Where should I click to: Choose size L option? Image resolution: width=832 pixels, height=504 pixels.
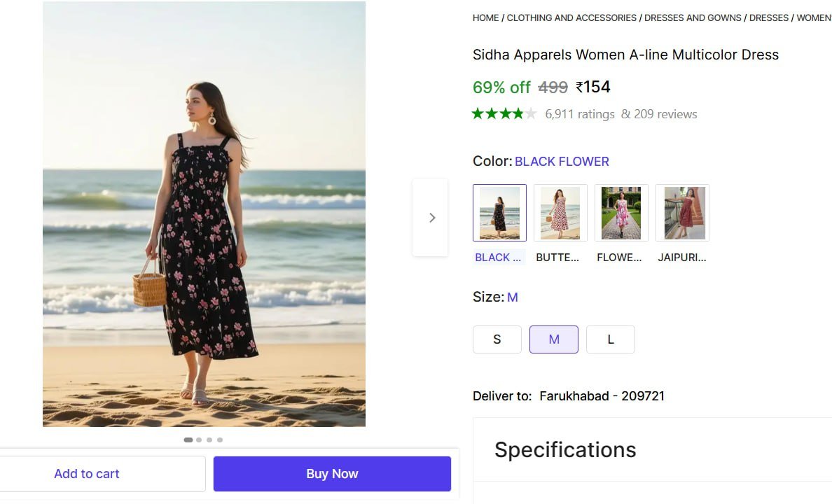(611, 339)
